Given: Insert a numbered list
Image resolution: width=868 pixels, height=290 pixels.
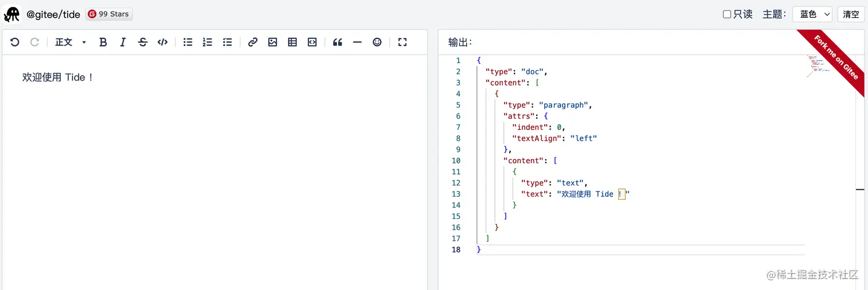Looking at the screenshot, I should pos(207,42).
